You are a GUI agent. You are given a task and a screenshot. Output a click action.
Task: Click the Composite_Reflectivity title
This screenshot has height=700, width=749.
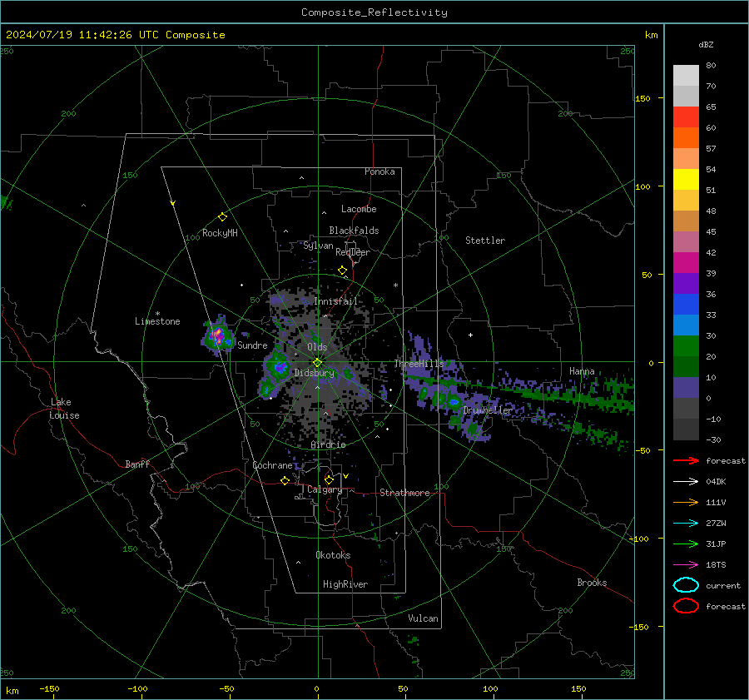coord(374,12)
